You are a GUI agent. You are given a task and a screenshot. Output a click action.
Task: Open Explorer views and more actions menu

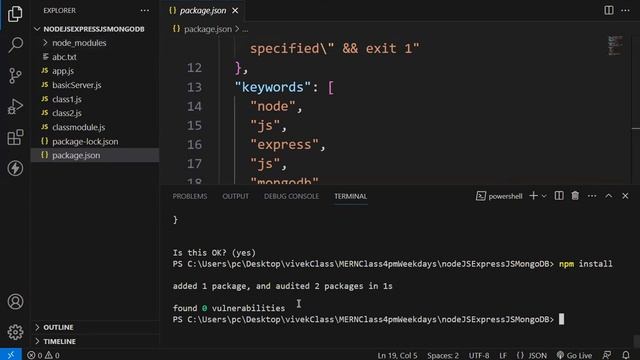pos(144,11)
